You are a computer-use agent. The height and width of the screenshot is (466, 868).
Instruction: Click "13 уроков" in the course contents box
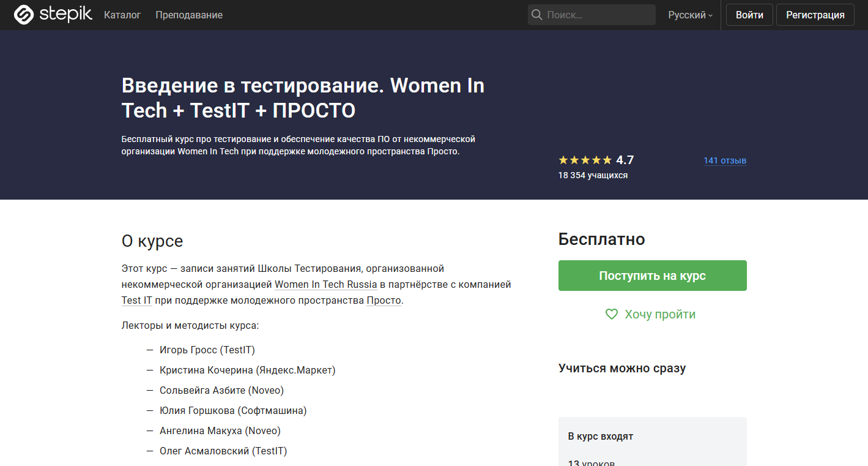pos(591,463)
